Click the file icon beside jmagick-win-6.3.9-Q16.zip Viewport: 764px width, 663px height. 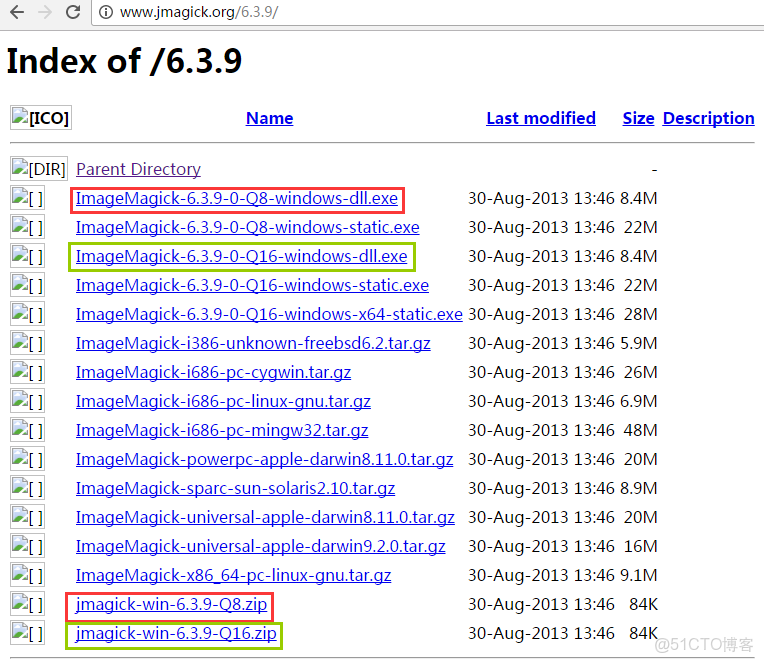(x=27, y=633)
